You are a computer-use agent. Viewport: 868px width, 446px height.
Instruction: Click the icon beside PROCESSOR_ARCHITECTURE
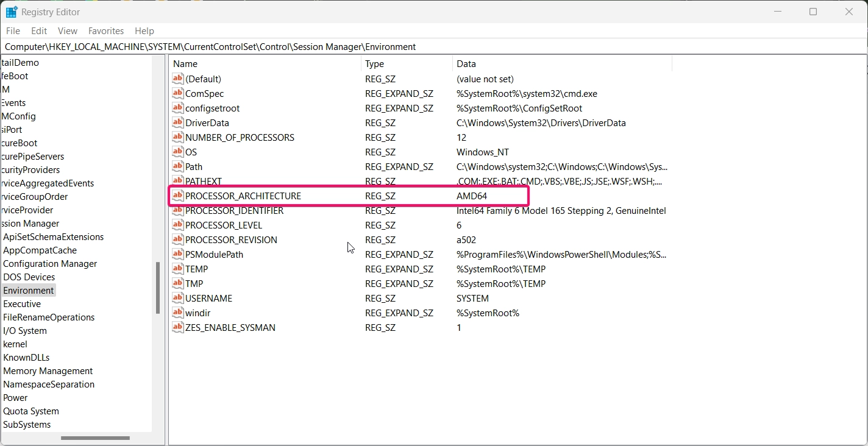(177, 196)
